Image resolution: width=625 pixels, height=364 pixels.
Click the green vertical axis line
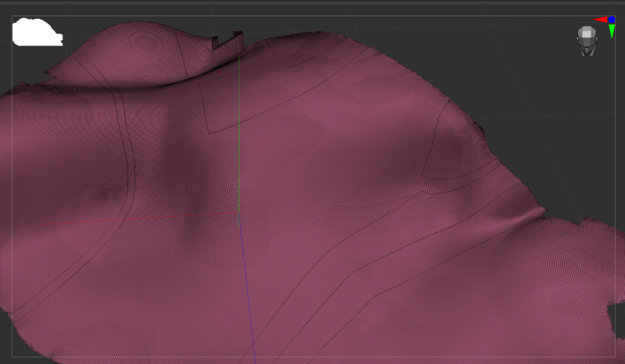238,137
